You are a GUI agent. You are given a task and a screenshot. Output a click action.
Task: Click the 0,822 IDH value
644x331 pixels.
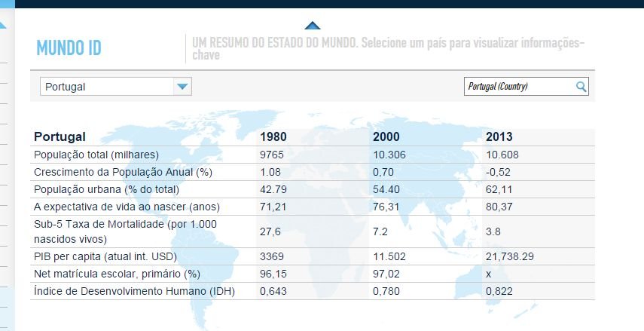click(x=499, y=291)
